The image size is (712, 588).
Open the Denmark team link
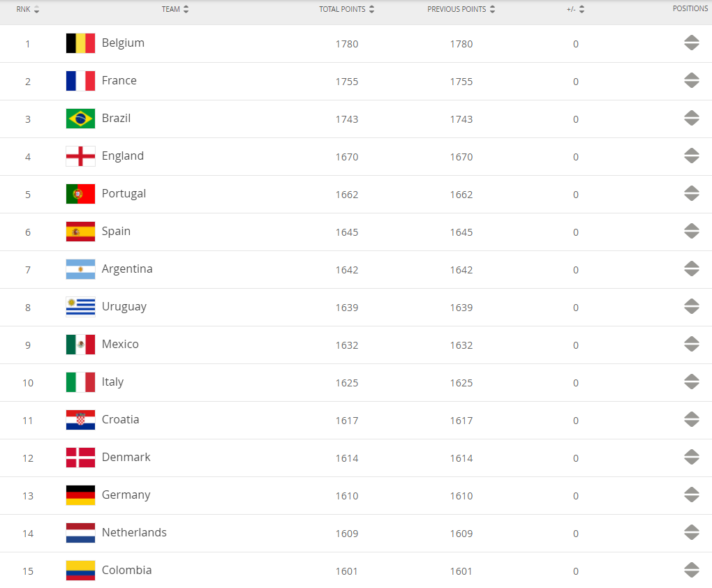[126, 458]
